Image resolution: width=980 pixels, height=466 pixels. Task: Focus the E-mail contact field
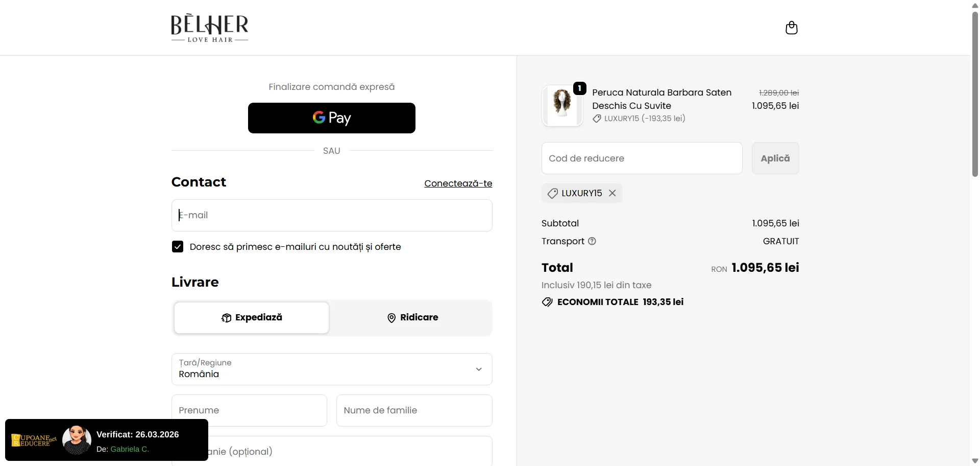click(332, 215)
